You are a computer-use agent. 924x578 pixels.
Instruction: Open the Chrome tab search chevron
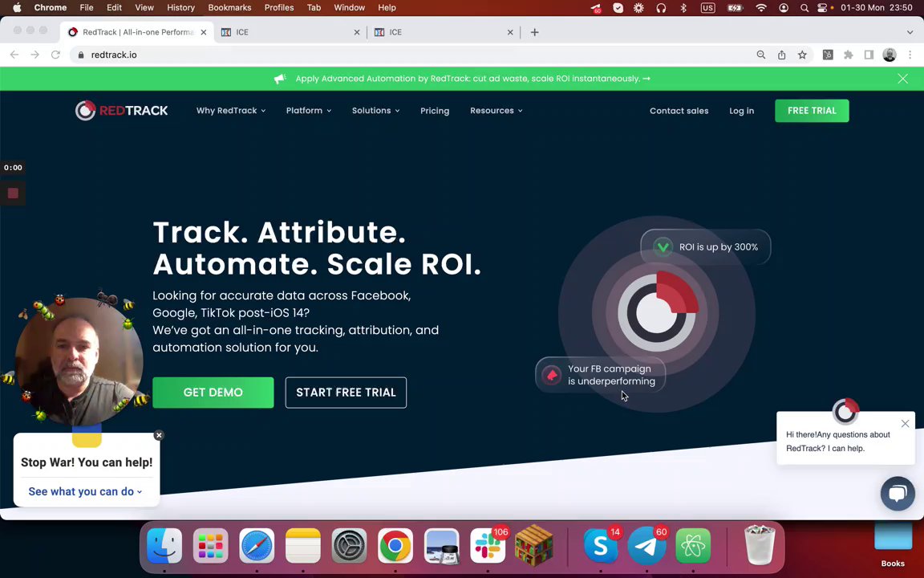(910, 32)
